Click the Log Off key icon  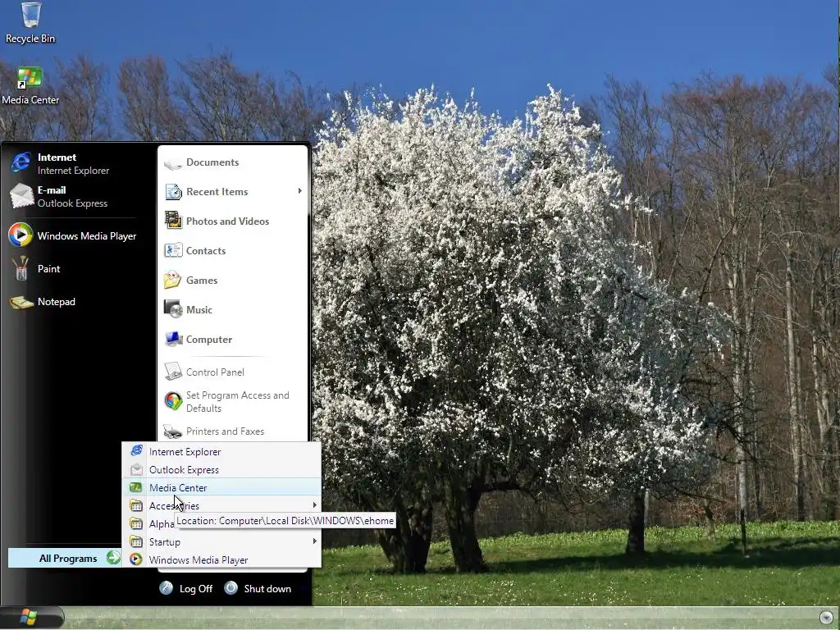point(166,588)
